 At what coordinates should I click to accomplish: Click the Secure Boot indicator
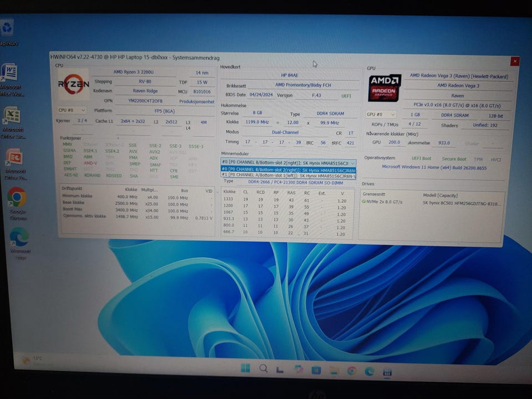tap(454, 159)
